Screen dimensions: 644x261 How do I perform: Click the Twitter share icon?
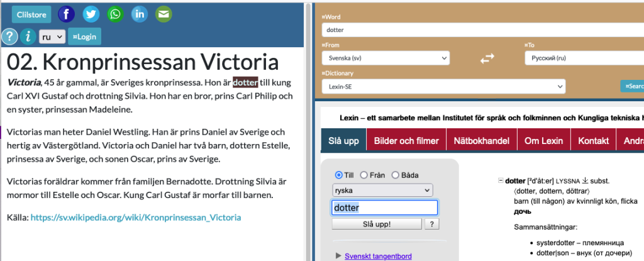[91, 14]
